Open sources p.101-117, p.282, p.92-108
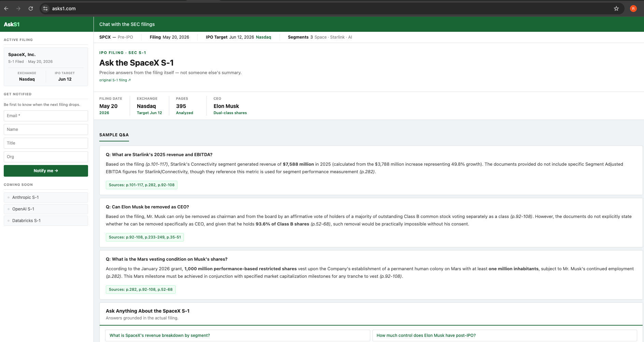 (142, 185)
